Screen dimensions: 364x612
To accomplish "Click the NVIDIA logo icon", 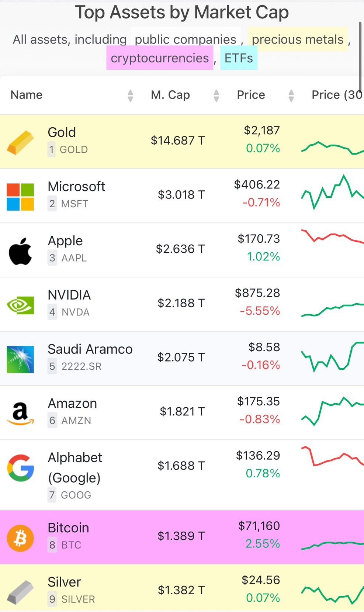I will point(20,305).
